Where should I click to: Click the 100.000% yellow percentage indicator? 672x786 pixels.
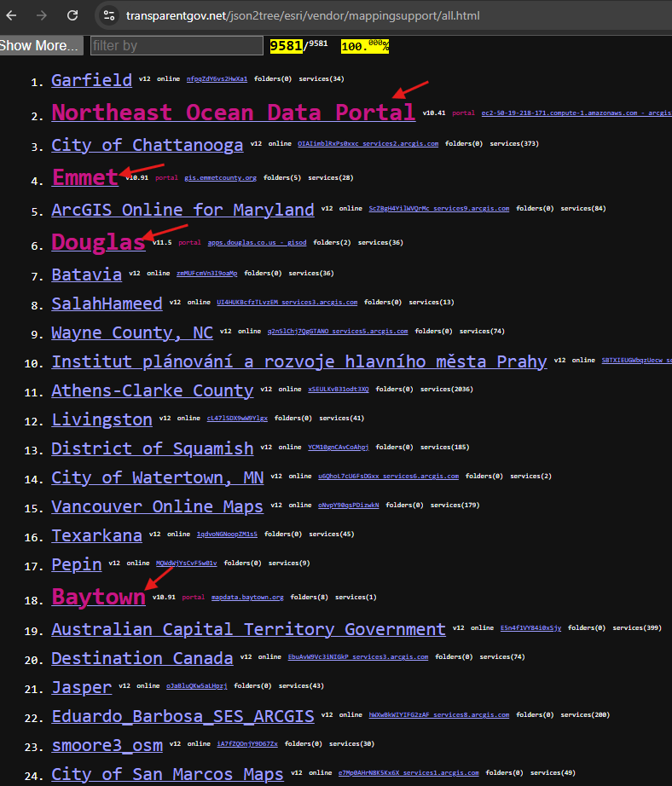pyautogui.click(x=365, y=46)
